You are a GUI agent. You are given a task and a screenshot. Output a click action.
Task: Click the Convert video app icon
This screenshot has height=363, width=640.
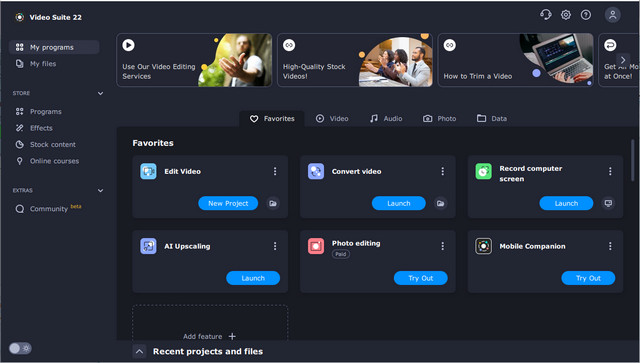point(316,171)
